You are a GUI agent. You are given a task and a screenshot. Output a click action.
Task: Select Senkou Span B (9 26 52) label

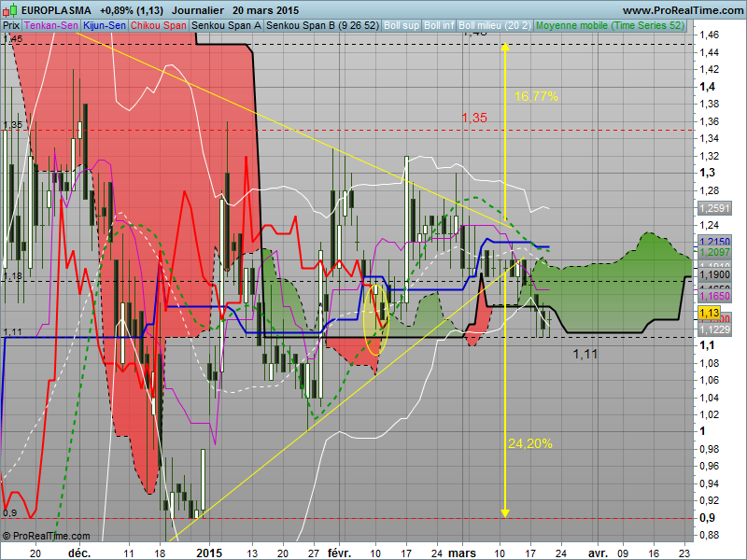(323, 25)
